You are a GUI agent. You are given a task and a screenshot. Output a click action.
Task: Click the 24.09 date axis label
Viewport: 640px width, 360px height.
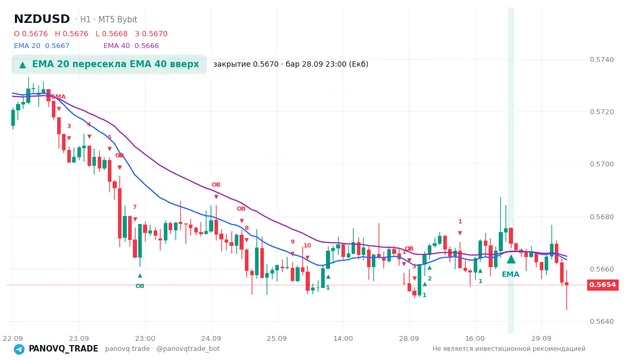coord(211,338)
